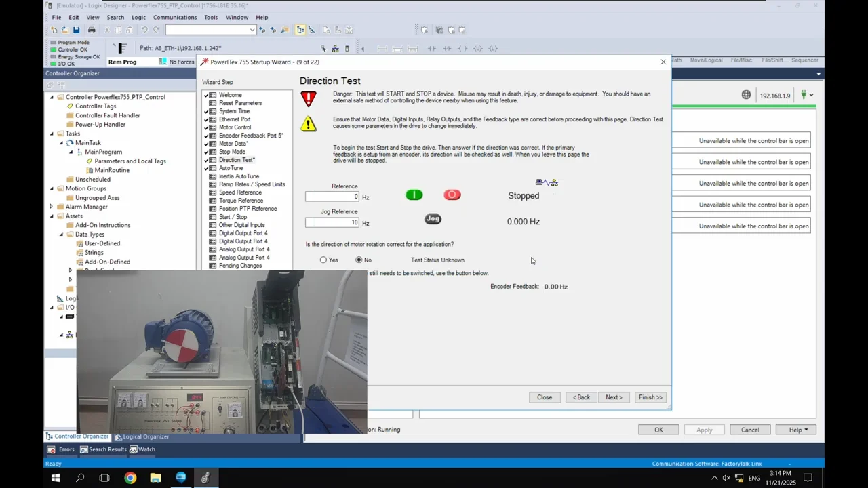Open Controller Tags in organizer
The width and height of the screenshot is (868, 488).
tap(95, 106)
